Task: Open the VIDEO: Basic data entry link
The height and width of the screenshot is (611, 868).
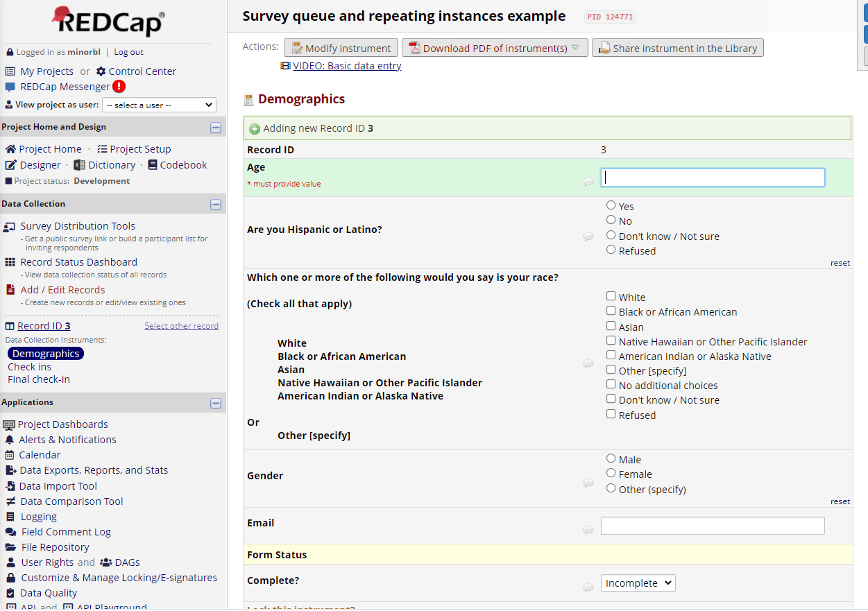Action: [x=347, y=65]
